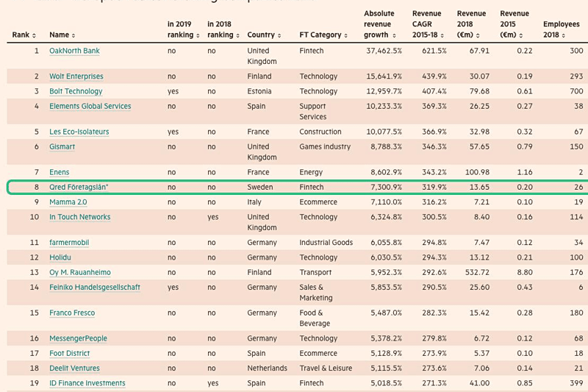This screenshot has width=588, height=392.
Task: Select the Support Services category cell
Action: 313,111
